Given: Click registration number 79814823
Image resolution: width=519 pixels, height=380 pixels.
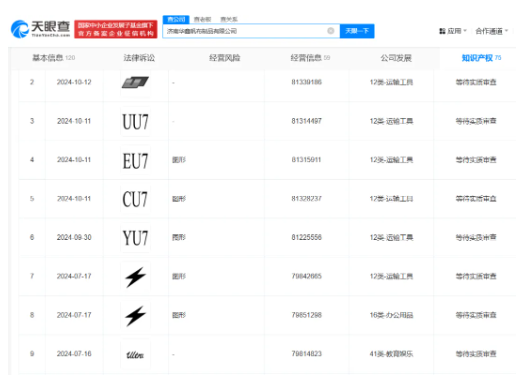Looking at the screenshot, I should pos(307,354).
